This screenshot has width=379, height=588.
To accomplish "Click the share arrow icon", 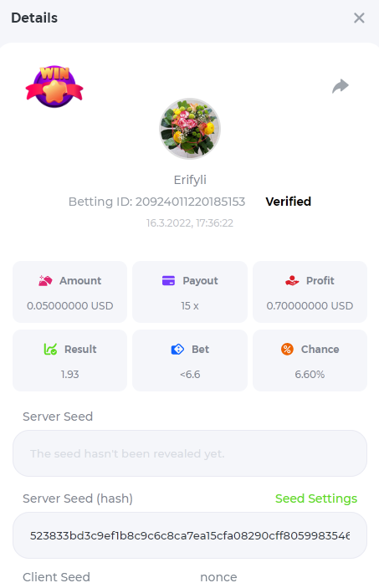I will click(341, 86).
